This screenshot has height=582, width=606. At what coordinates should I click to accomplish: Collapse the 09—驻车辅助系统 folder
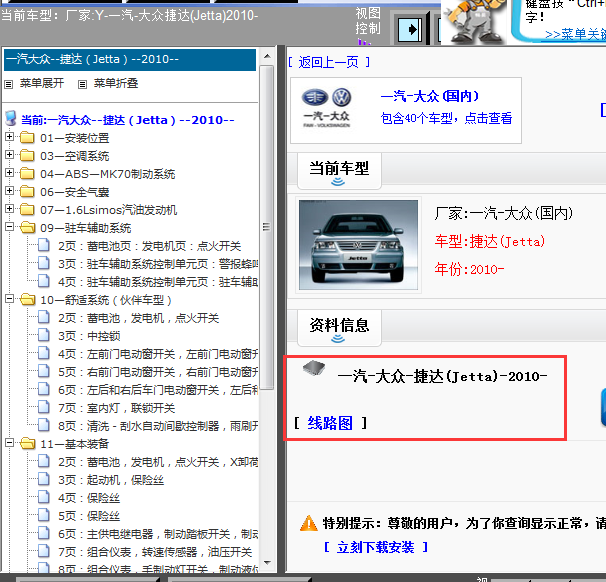(10, 227)
